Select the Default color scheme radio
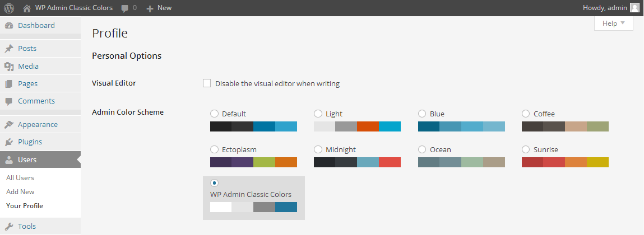Image resolution: width=644 pixels, height=235 pixels. coord(214,114)
